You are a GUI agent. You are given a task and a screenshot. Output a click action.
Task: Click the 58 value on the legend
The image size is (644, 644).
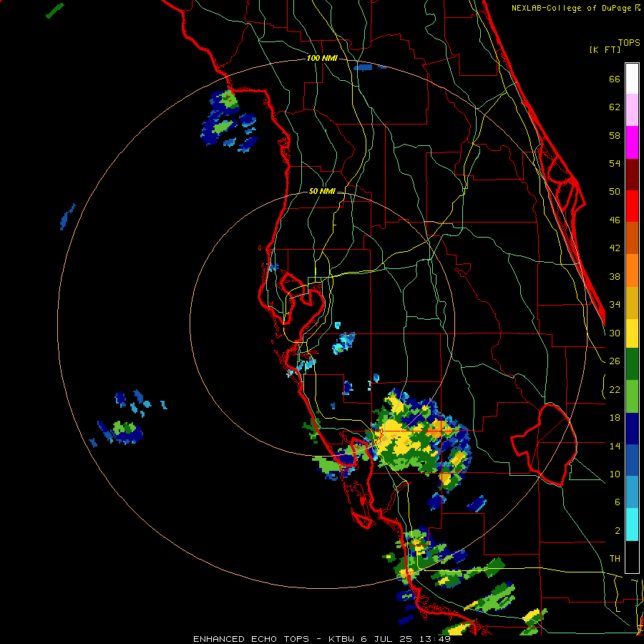(615, 135)
